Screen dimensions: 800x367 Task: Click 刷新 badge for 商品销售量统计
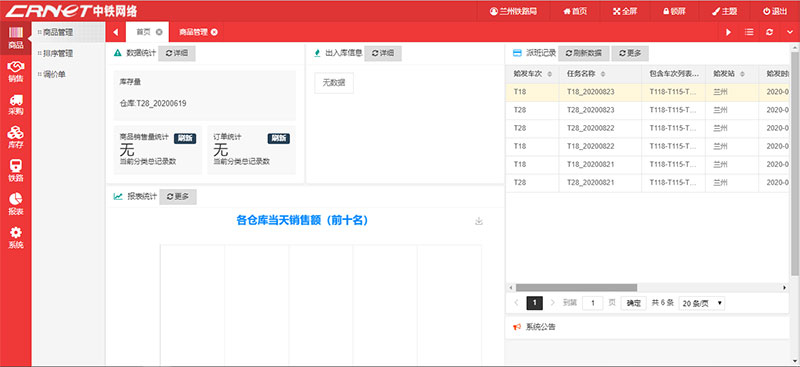[185, 138]
